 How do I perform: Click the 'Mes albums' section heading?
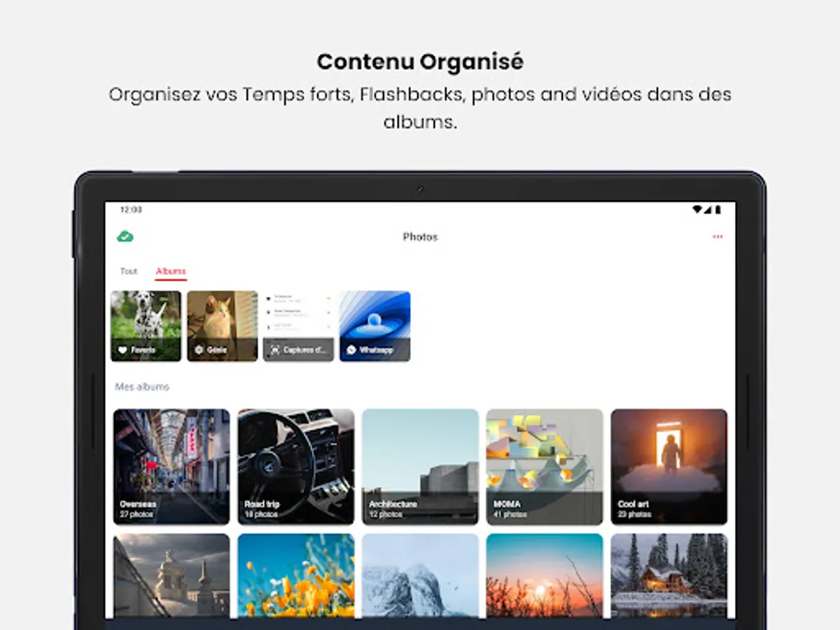[x=142, y=386]
